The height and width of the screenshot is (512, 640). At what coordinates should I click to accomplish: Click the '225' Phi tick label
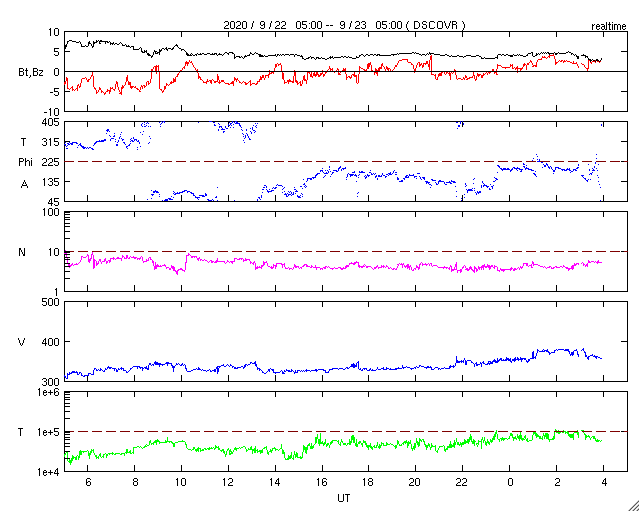click(51, 162)
